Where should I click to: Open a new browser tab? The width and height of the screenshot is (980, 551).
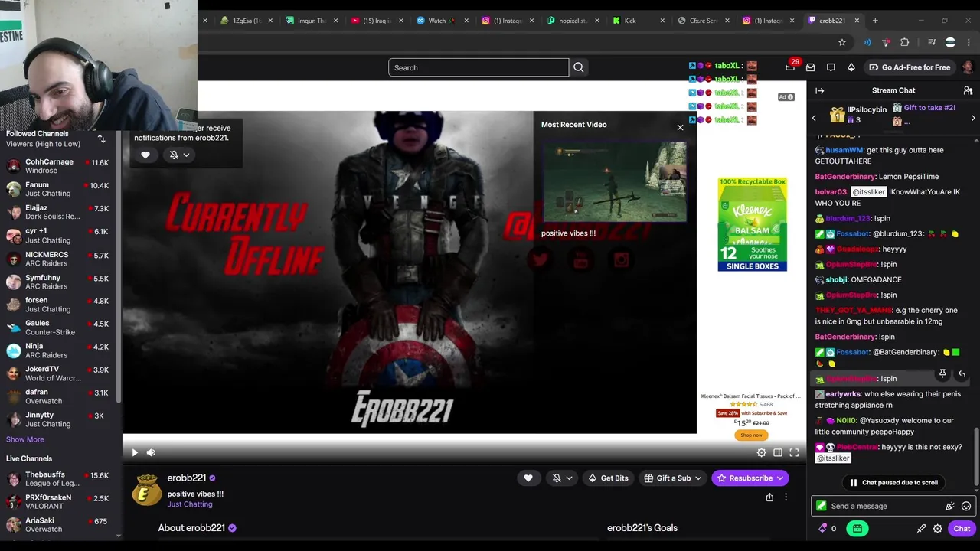876,21
